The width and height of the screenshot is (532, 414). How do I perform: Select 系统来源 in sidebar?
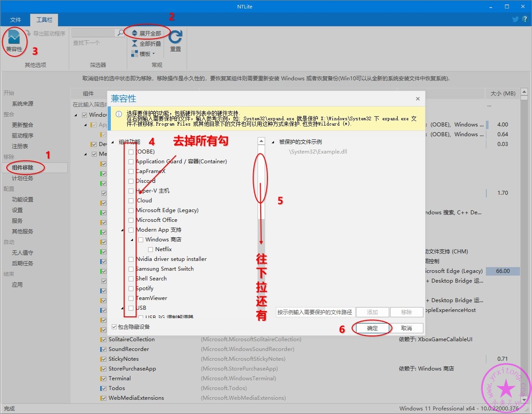coord(23,103)
